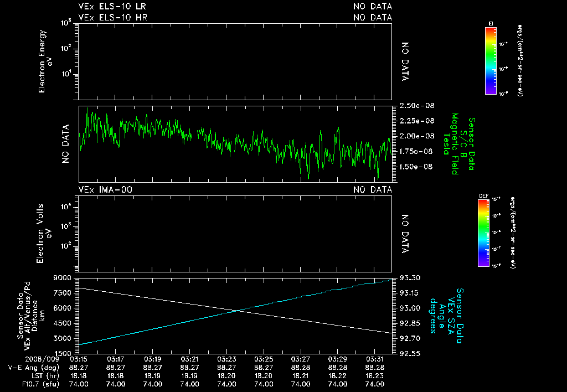This screenshot has width=567, height=392.
Task: Click the Electron Energy eV axis label
Action: [45, 61]
